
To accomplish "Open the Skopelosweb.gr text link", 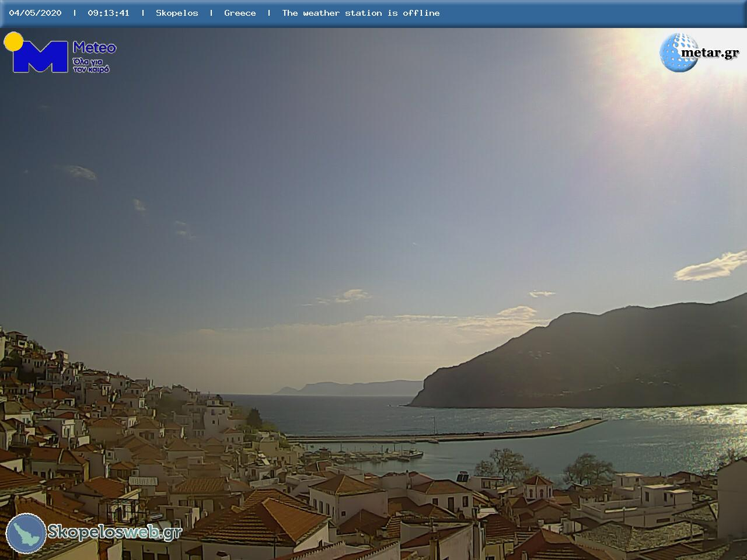I will (x=114, y=532).
